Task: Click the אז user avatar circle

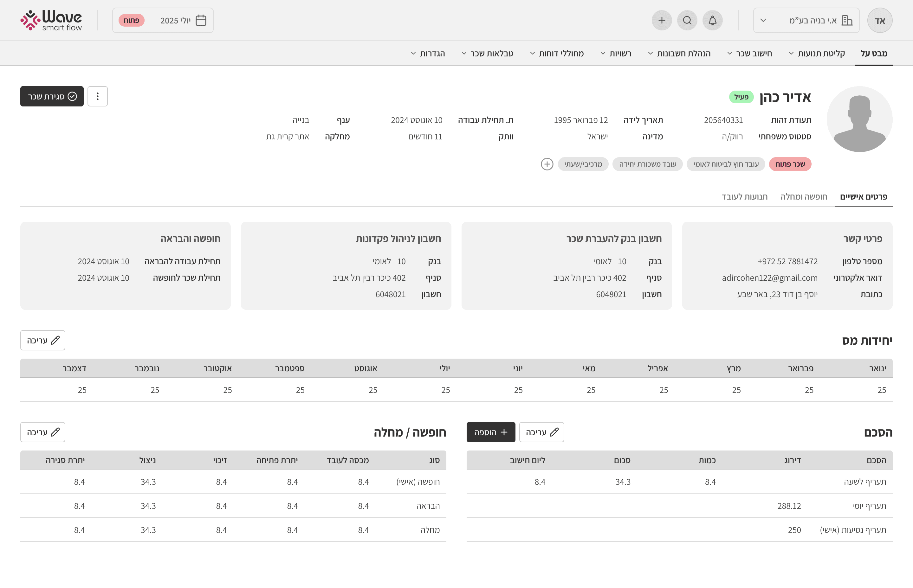Action: (x=879, y=21)
